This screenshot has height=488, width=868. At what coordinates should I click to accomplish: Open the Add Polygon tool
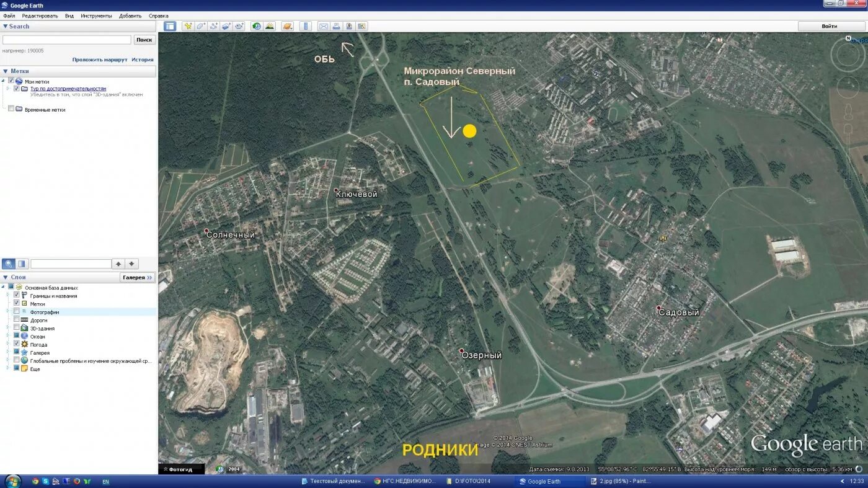200,26
